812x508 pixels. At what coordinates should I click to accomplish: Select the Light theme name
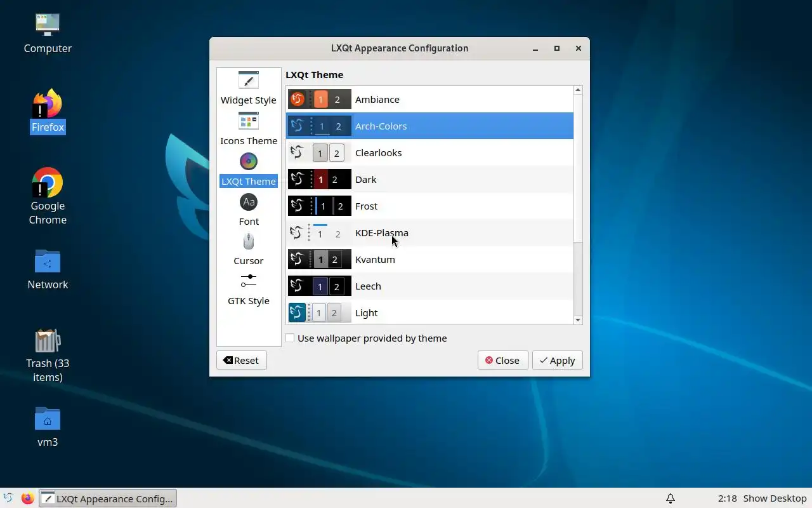tap(366, 313)
